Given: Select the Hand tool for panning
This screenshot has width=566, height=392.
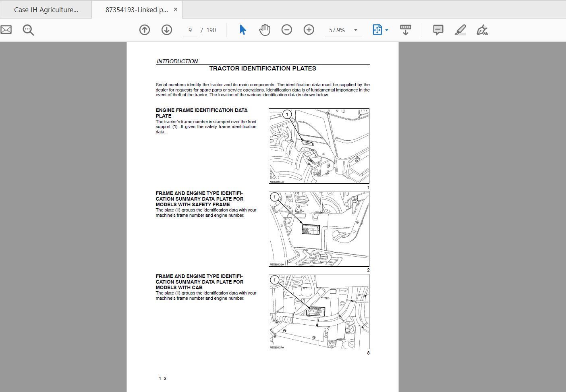Looking at the screenshot, I should tap(264, 29).
